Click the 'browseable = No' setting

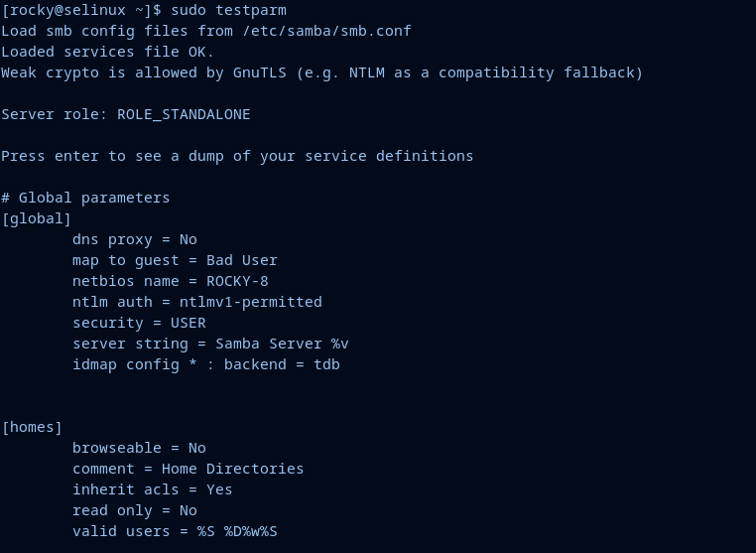coord(139,448)
